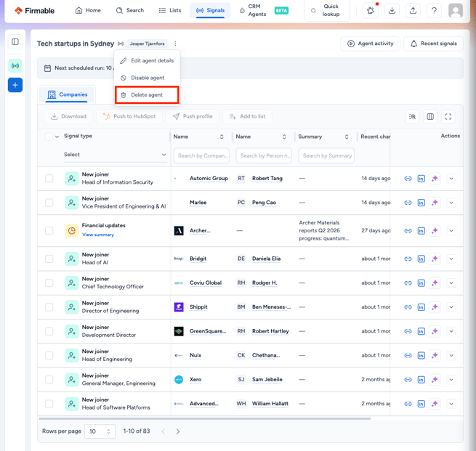Choose Disable agent menu item
Screen dimensions: 476x451
coord(147,78)
